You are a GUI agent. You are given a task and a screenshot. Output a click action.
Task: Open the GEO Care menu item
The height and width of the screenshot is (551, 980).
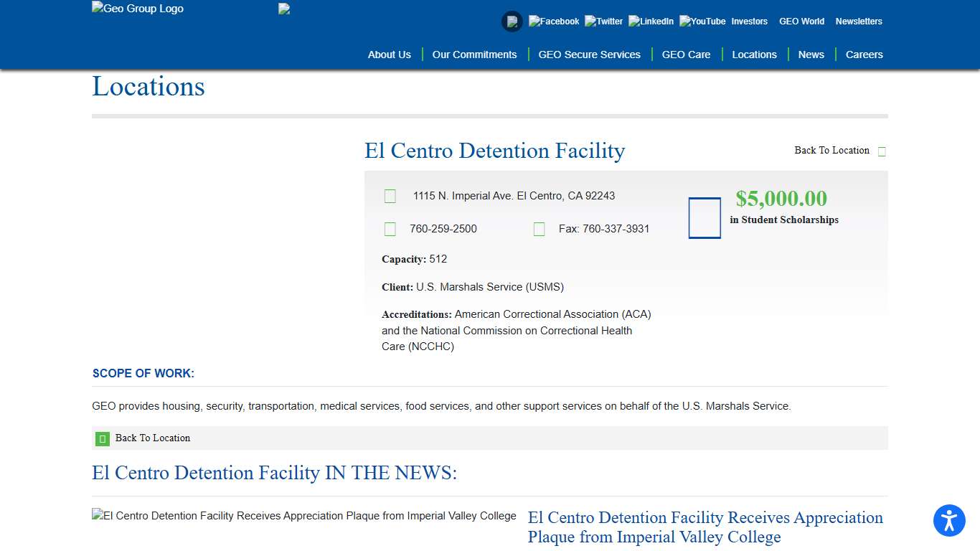[686, 55]
